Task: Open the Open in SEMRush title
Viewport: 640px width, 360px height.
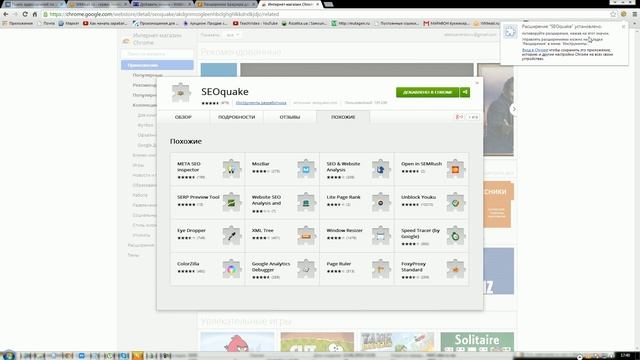Action: (421, 164)
